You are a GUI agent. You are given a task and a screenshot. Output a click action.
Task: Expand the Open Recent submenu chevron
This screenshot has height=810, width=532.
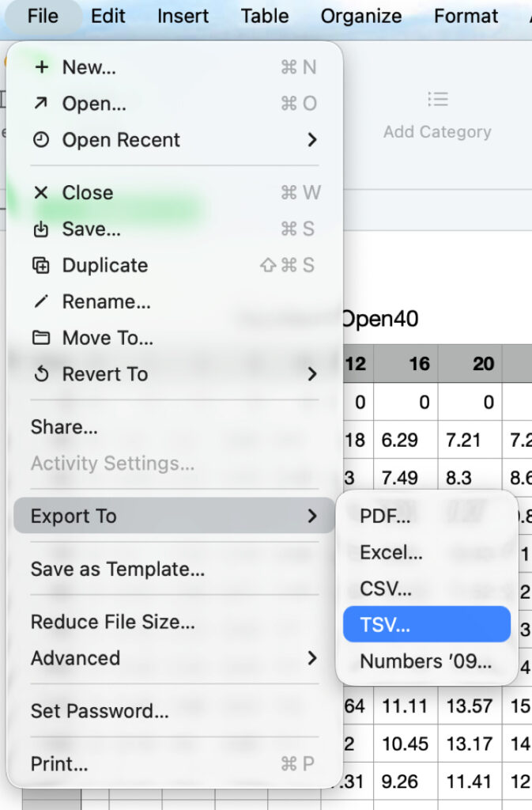click(312, 140)
